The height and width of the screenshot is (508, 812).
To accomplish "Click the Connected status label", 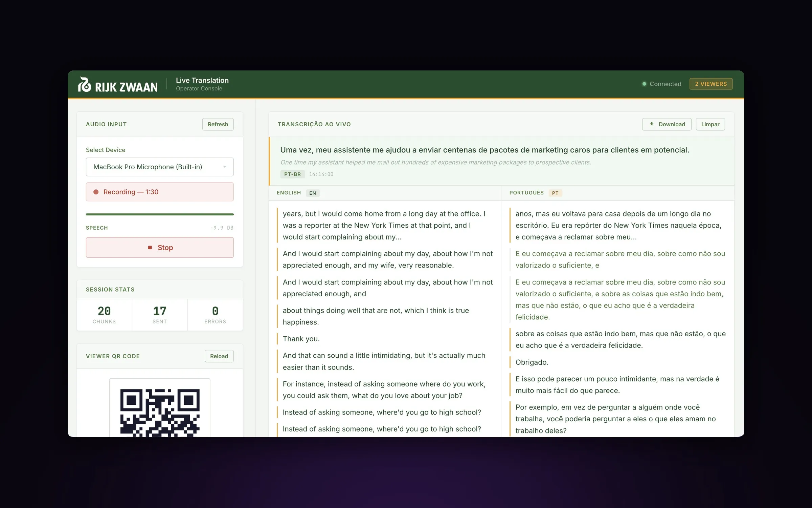I will pos(665,84).
